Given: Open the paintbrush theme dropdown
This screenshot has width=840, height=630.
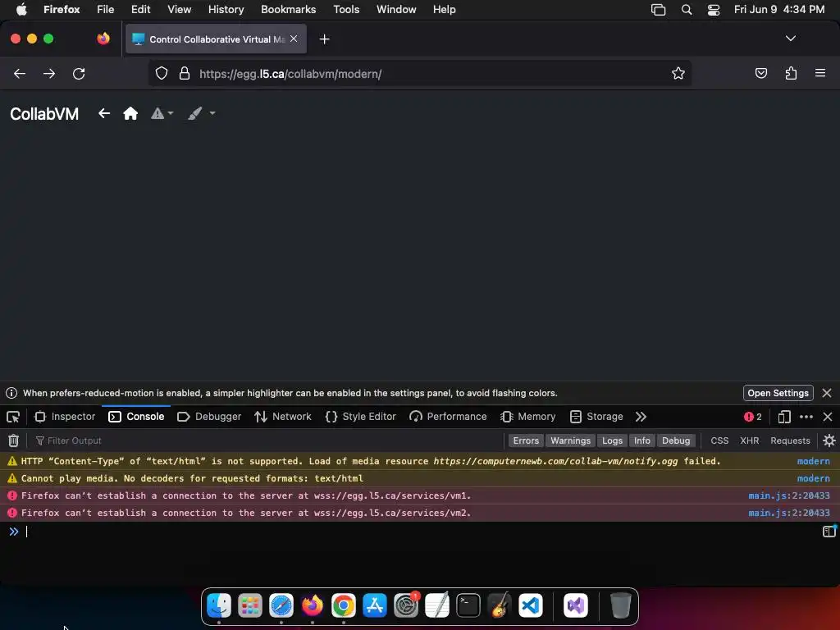Looking at the screenshot, I should point(202,113).
